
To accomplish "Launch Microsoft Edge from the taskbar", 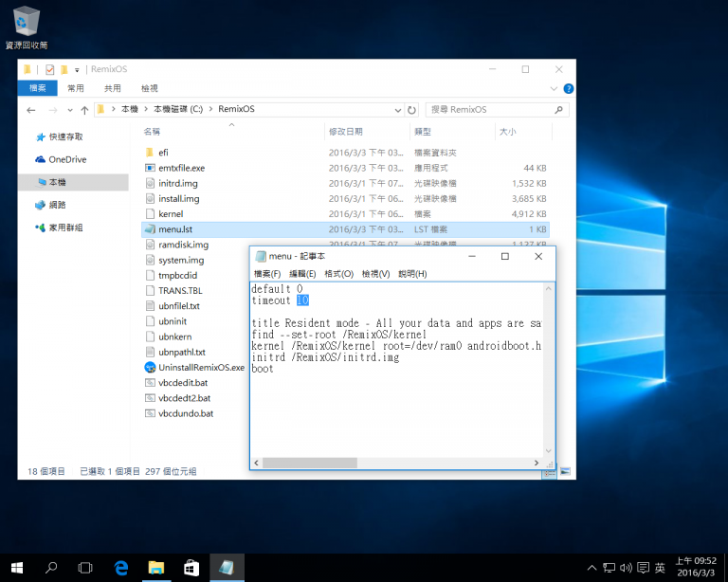I will click(121, 568).
